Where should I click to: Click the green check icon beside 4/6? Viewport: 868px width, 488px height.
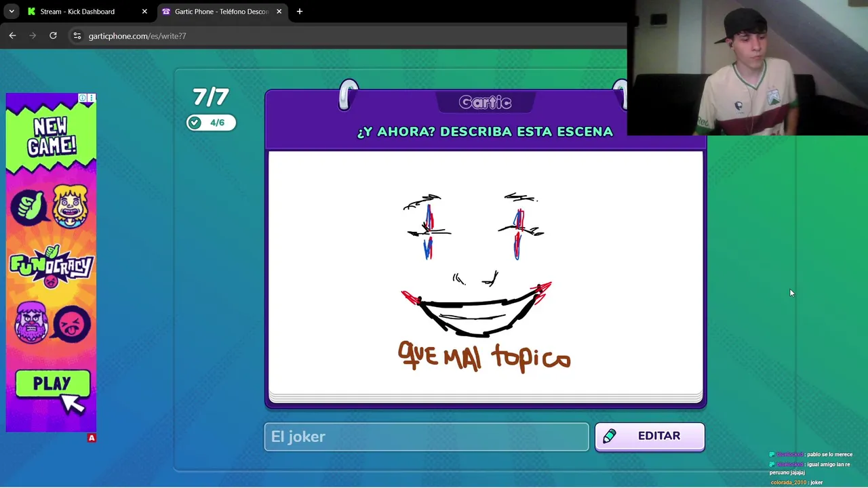pyautogui.click(x=195, y=123)
